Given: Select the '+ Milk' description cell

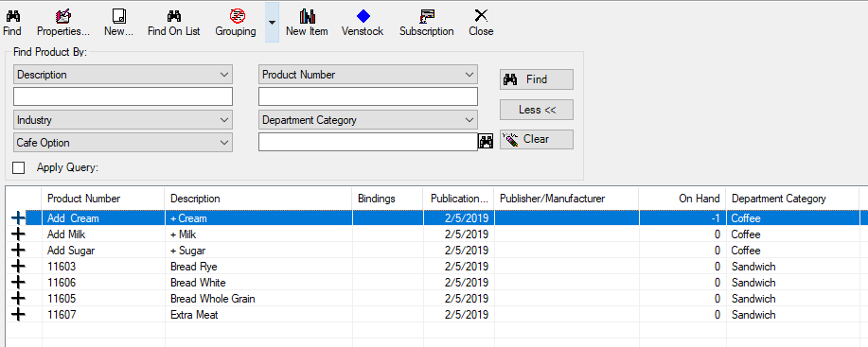Looking at the screenshot, I should [x=258, y=234].
